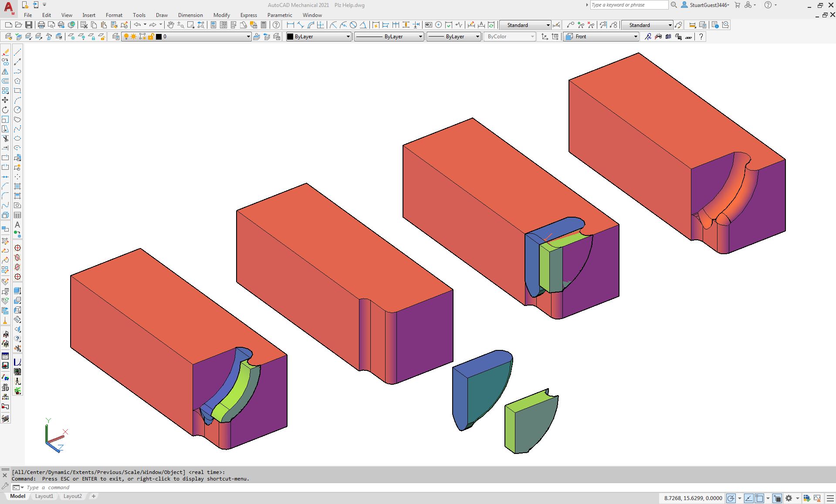Cut selection to clipboard
Image resolution: width=836 pixels, height=504 pixels.
click(84, 25)
